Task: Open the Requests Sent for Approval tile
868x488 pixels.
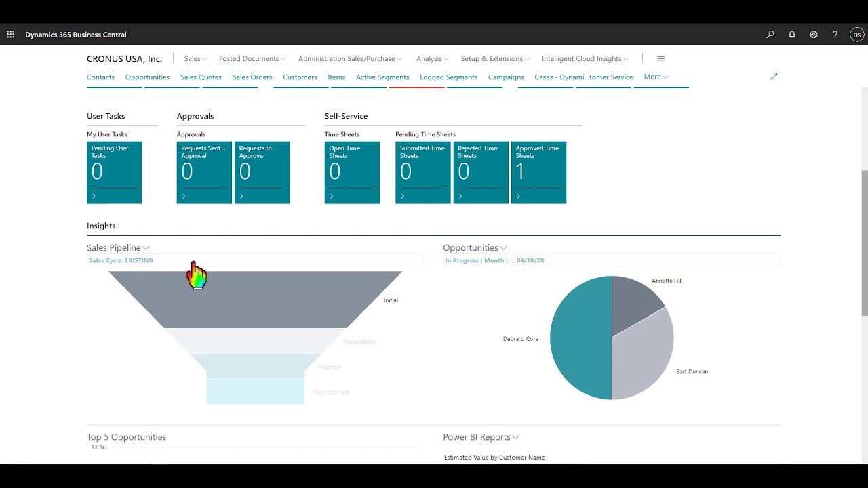Action: coord(204,172)
